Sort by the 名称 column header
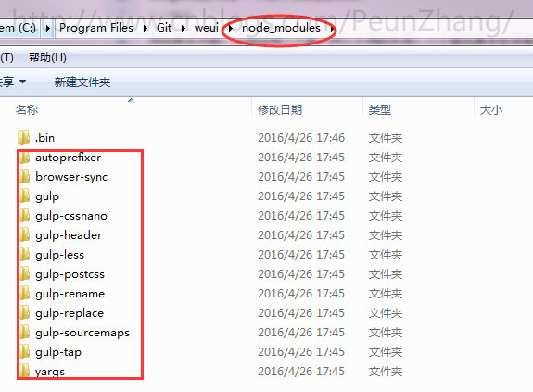The height and width of the screenshot is (392, 533). (27, 109)
